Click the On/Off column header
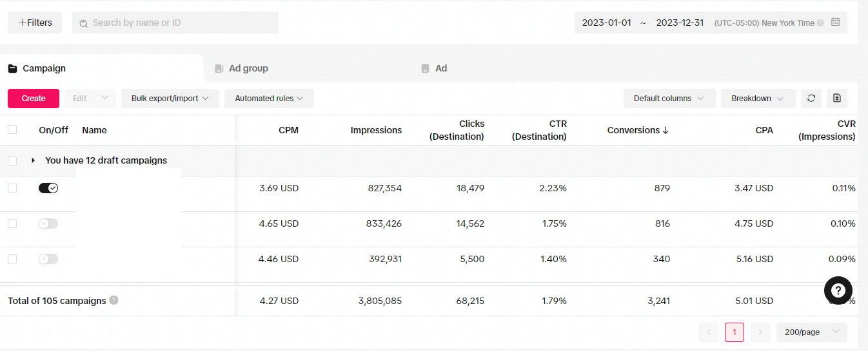The width and height of the screenshot is (868, 351). click(x=54, y=130)
